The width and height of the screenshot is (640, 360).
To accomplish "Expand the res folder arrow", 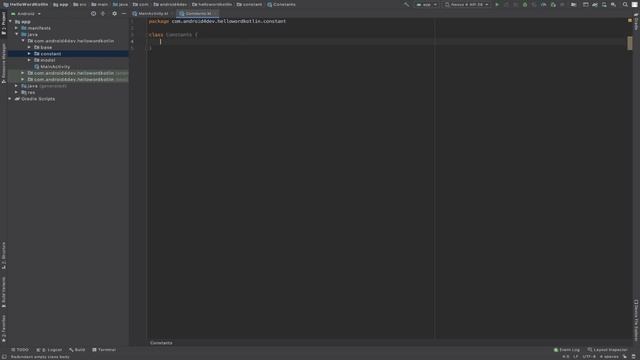I will tap(16, 92).
